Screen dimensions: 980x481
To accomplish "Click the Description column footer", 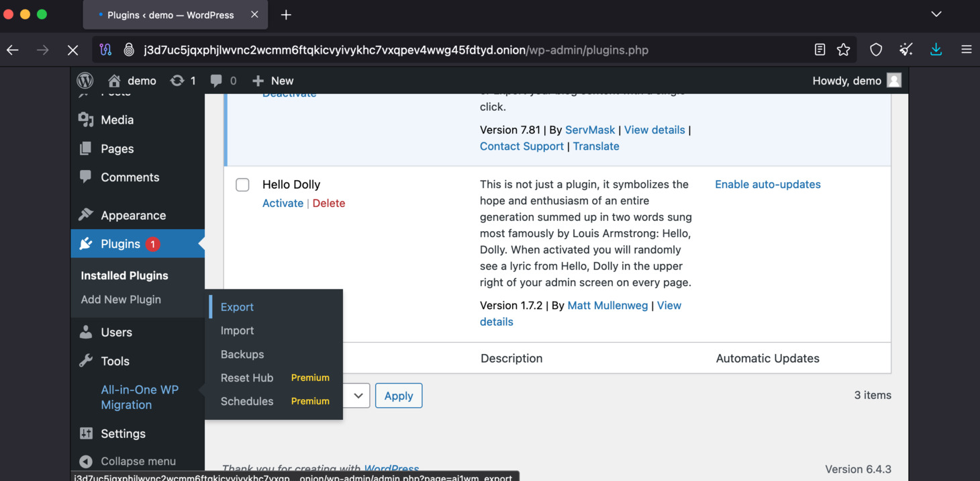I will click(x=511, y=358).
